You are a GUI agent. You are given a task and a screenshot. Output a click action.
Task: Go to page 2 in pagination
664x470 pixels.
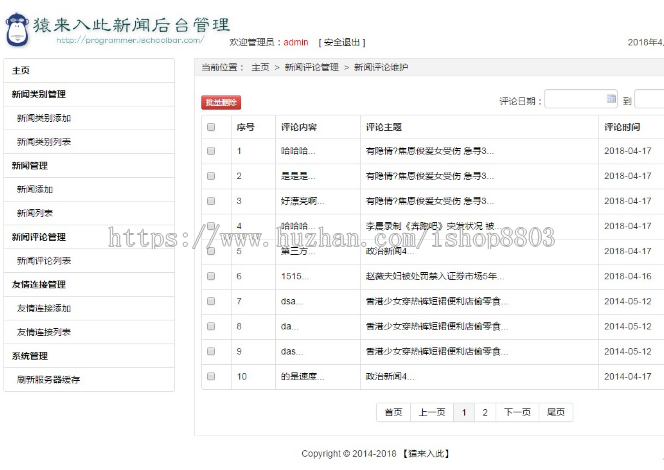[x=485, y=412]
